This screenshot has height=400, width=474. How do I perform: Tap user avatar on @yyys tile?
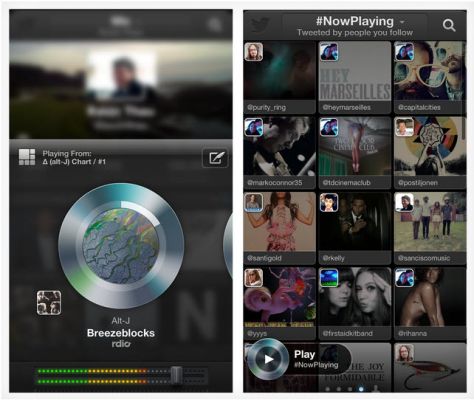(x=254, y=278)
